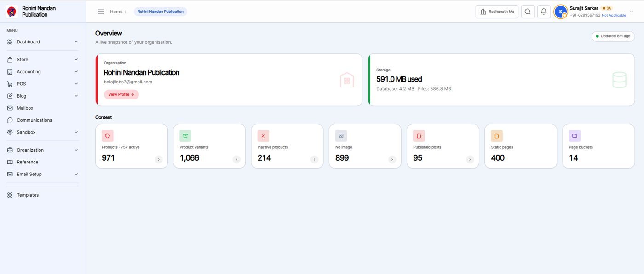The width and height of the screenshot is (644, 274).
Task: Open the notifications bell
Action: [544, 12]
